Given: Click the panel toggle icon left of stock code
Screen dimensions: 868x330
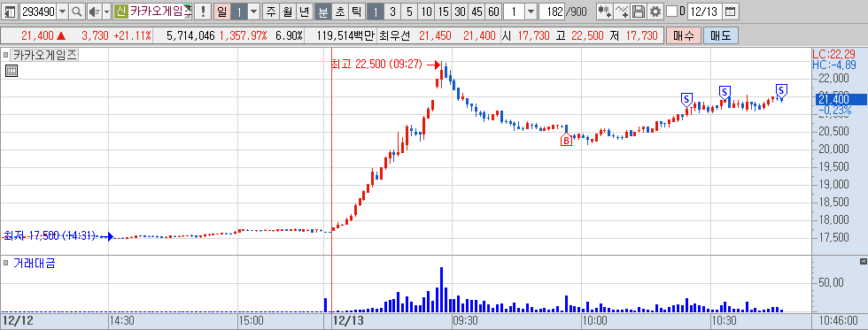Looking at the screenshot, I should point(10,11).
